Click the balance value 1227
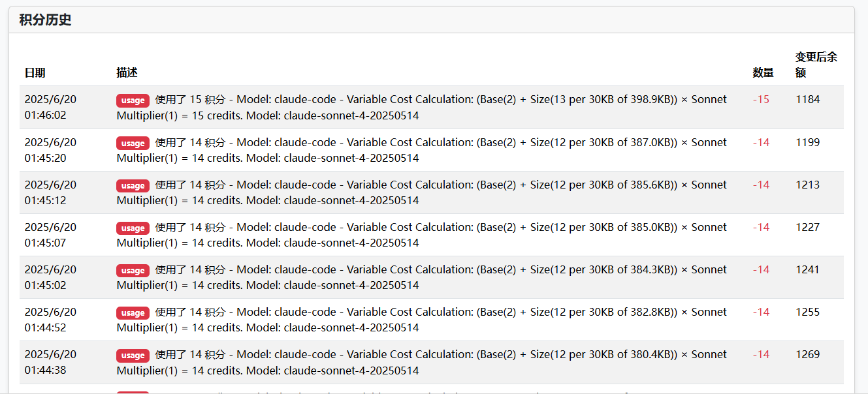 point(807,227)
